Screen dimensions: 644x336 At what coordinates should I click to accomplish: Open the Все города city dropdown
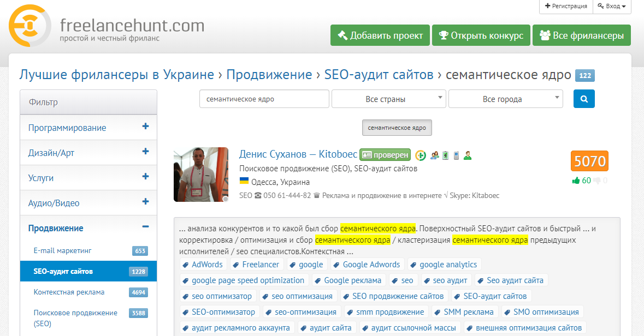[x=506, y=99]
